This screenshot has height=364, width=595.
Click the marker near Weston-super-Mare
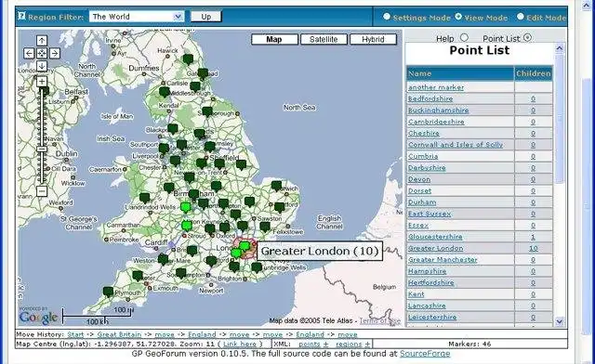(x=163, y=259)
